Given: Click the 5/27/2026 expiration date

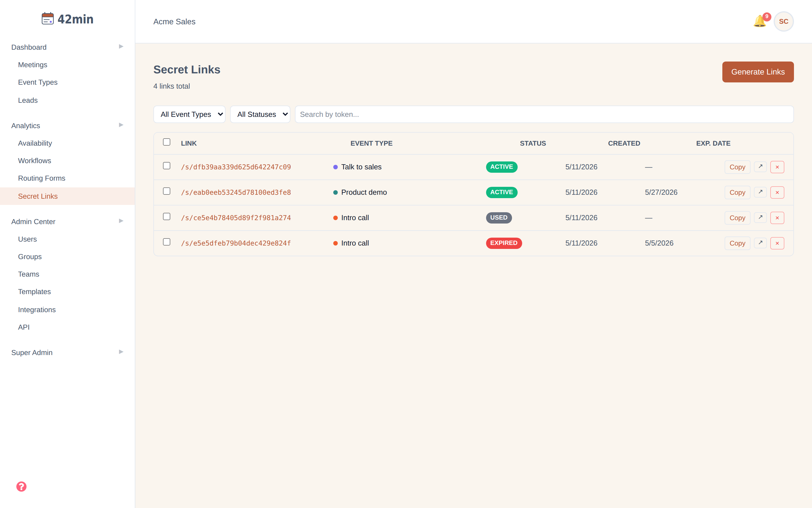Looking at the screenshot, I should coord(661,192).
